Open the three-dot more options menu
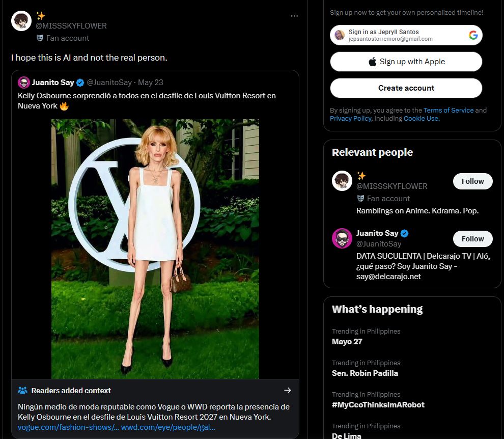 (x=294, y=16)
